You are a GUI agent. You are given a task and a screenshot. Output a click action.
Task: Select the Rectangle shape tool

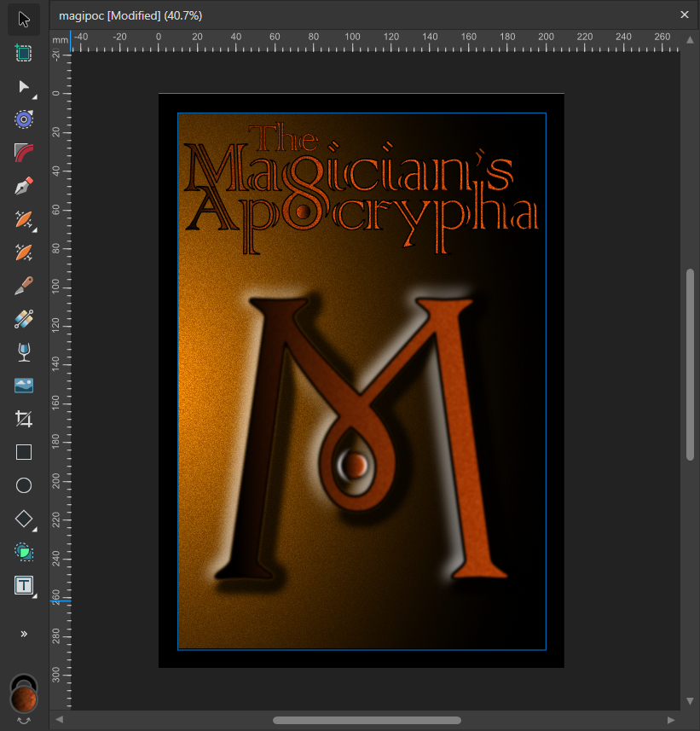(x=24, y=452)
